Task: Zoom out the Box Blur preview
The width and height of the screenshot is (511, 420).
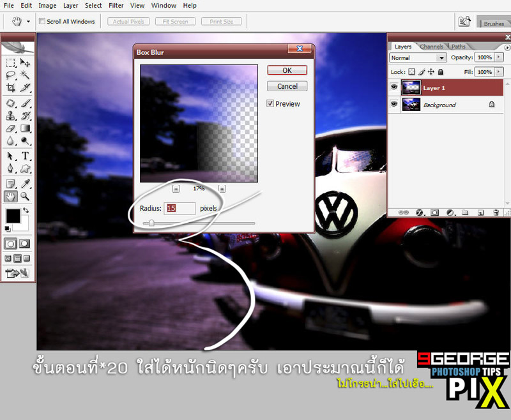Action: [x=176, y=188]
